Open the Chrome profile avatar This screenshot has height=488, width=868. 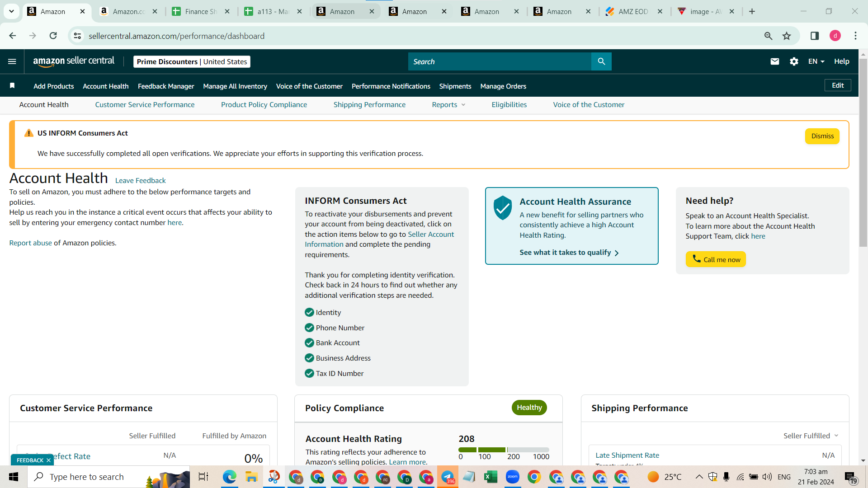tap(835, 36)
